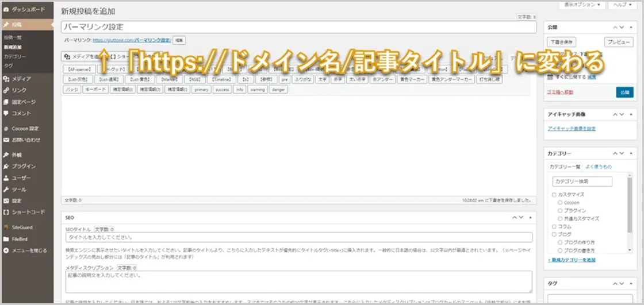Expand the 表示オプション dropdown
Image resolution: width=644 pixels, height=305 pixels.
click(x=582, y=5)
